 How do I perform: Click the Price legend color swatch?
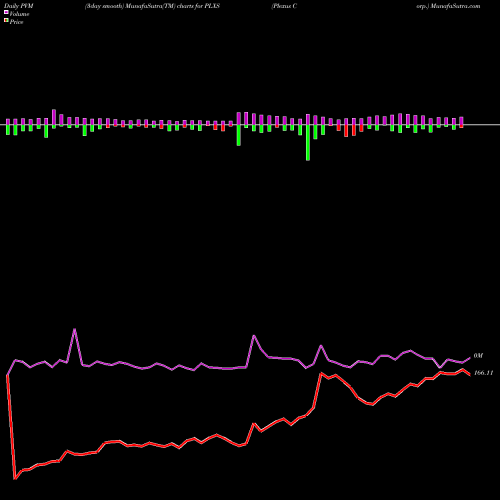pos(6,21)
